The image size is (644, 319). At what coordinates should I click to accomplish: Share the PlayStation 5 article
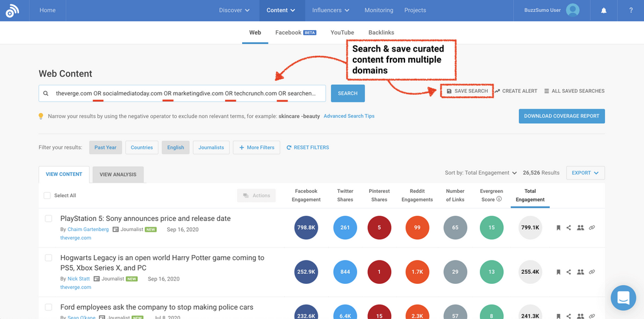click(x=569, y=228)
